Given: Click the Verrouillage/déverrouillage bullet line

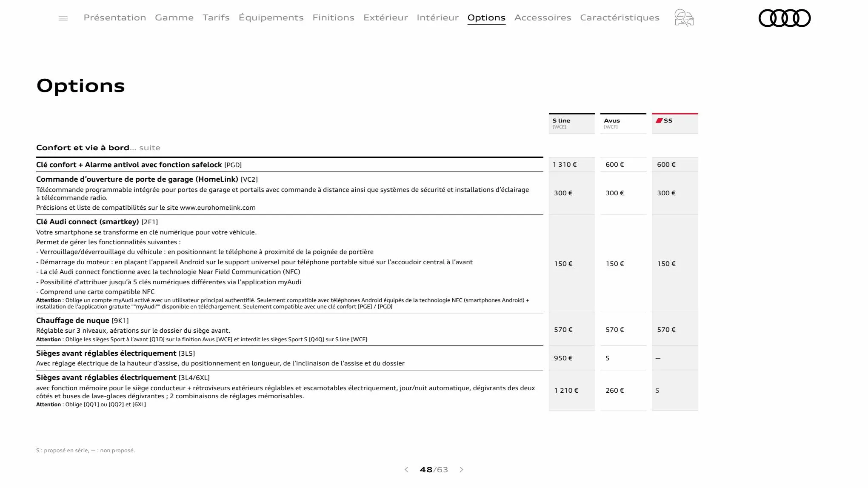Looking at the screenshot, I should tap(205, 252).
